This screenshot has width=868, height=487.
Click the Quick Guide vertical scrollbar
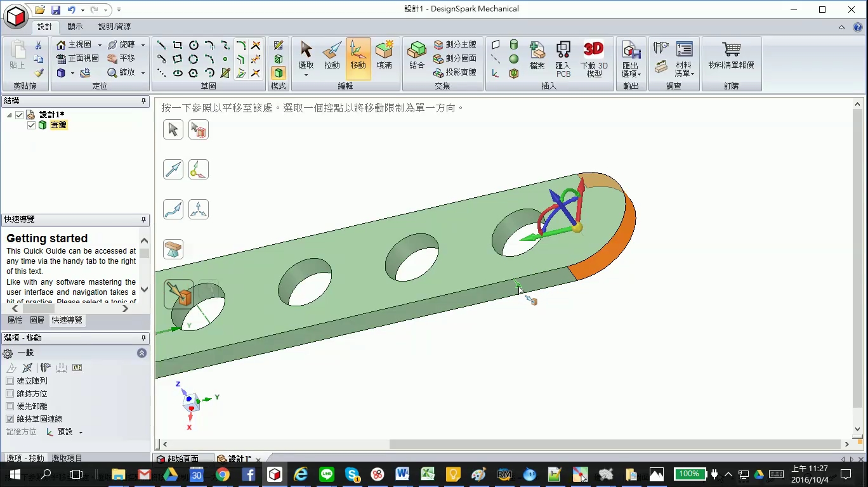pyautogui.click(x=144, y=265)
